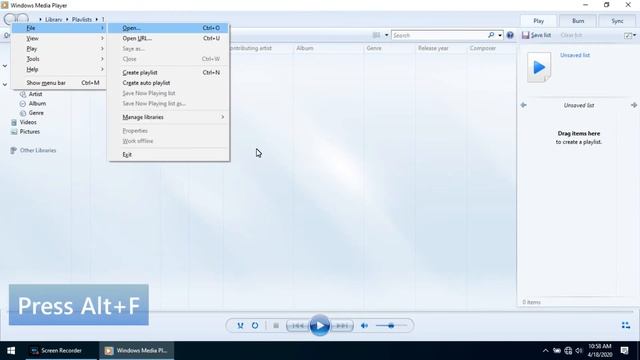640x360 pixels.
Task: Click Windows Media Player taskbar button
Action: click(137, 351)
